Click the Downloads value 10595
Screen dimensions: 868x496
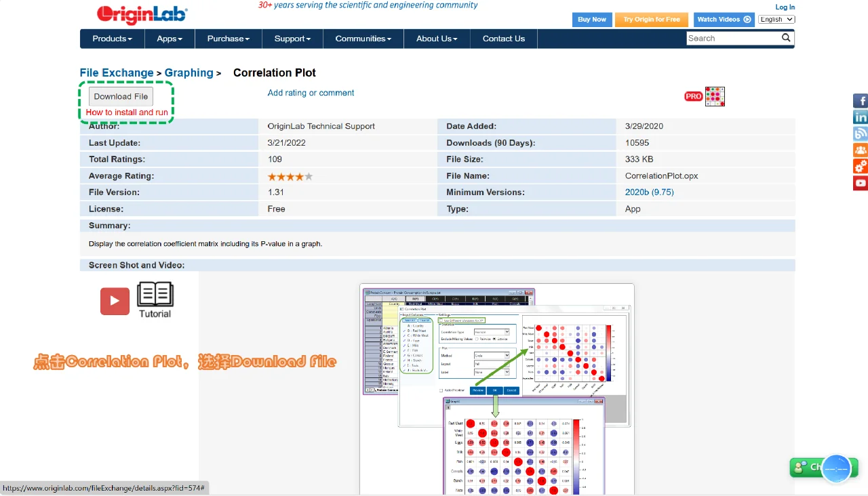[x=637, y=143]
